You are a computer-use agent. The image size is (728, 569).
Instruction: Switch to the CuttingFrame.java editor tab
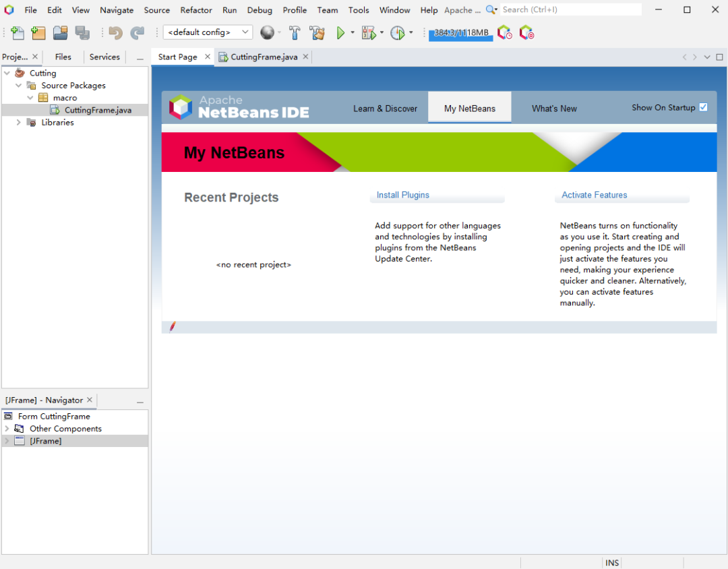coord(264,57)
